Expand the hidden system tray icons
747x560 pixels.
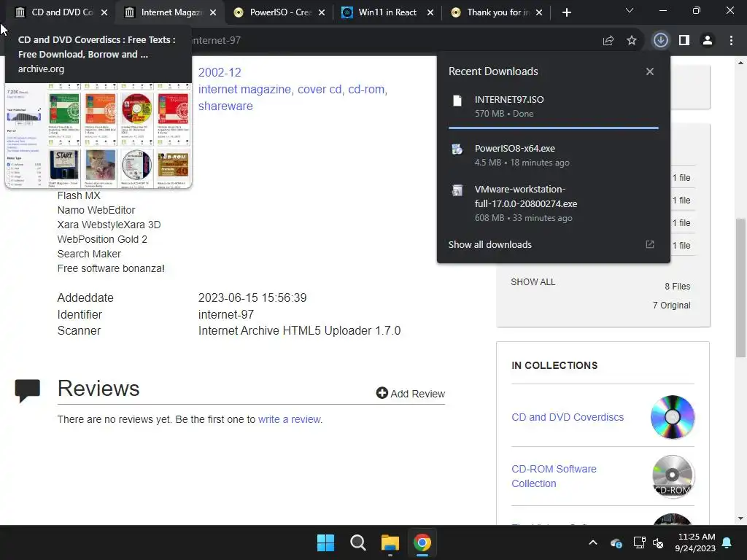[593, 542]
